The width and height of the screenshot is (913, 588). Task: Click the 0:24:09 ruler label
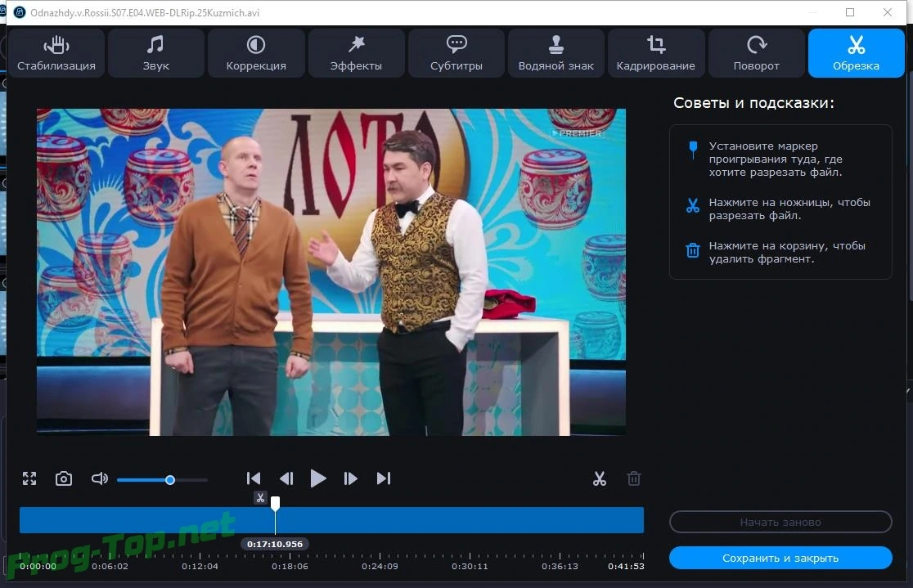380,566
